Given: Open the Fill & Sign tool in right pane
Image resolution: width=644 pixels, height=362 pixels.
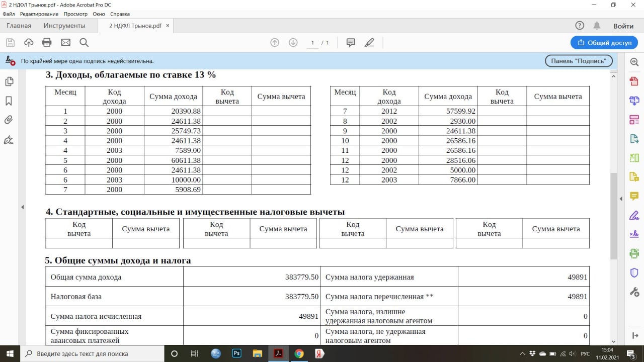Looking at the screenshot, I should point(634,215).
